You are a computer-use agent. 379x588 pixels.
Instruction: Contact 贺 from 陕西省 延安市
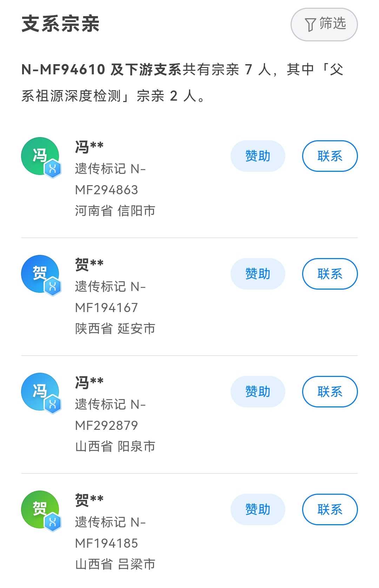[330, 274]
